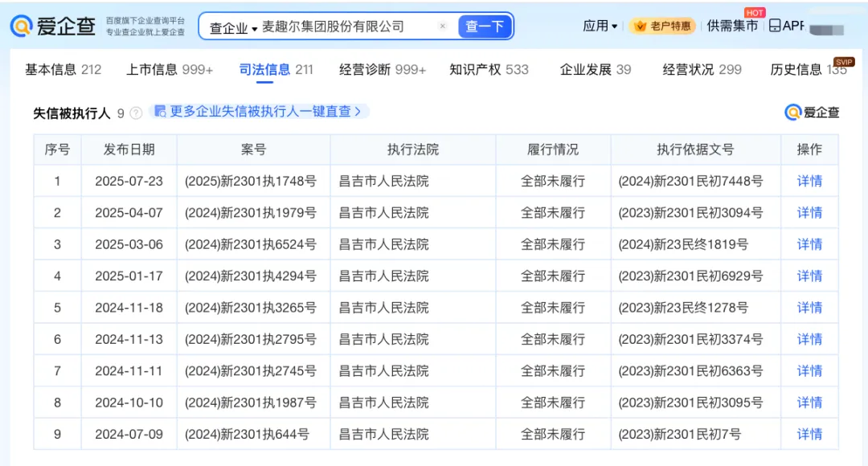View 详情 for case 执4294号
This screenshot has width=868, height=466.
tap(809, 276)
